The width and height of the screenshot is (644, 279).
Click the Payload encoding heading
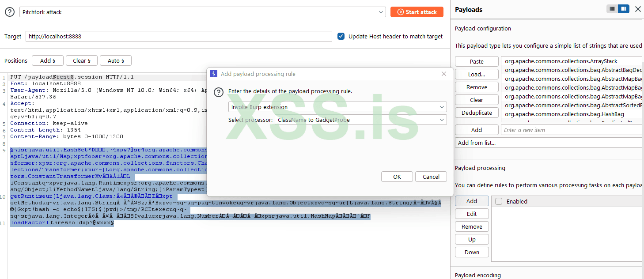click(478, 275)
